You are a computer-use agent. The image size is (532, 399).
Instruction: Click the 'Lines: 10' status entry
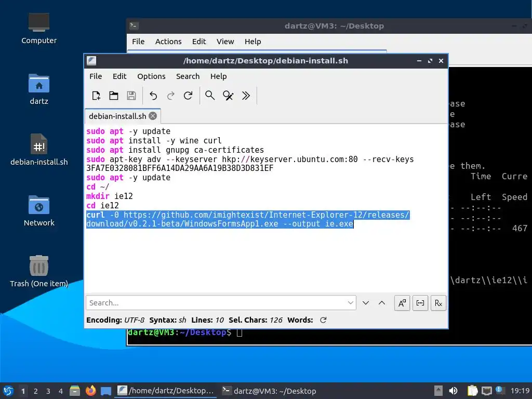tap(208, 320)
